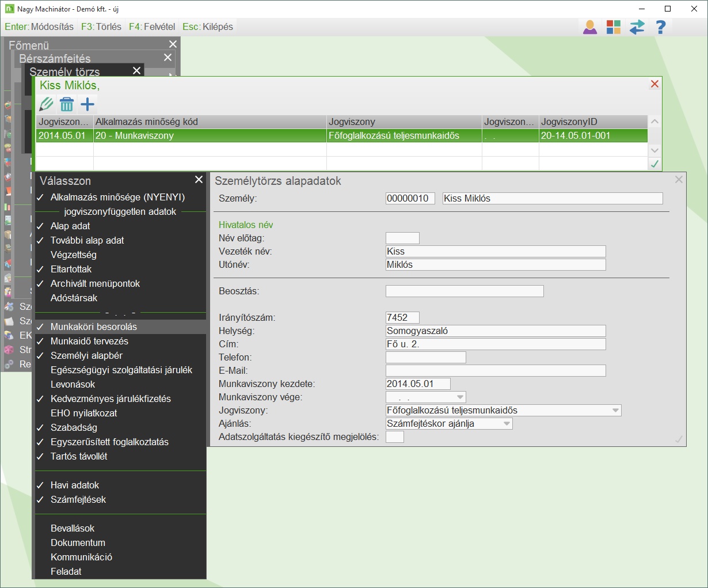The image size is (708, 588).
Task: Click the green checkmark beside the jogviszony table
Action: (x=654, y=164)
